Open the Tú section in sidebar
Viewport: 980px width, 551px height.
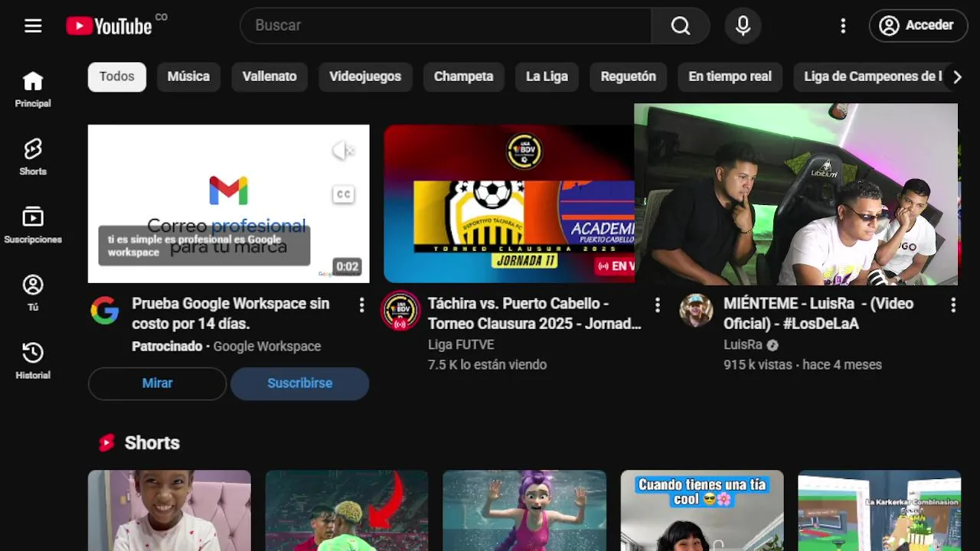(33, 294)
